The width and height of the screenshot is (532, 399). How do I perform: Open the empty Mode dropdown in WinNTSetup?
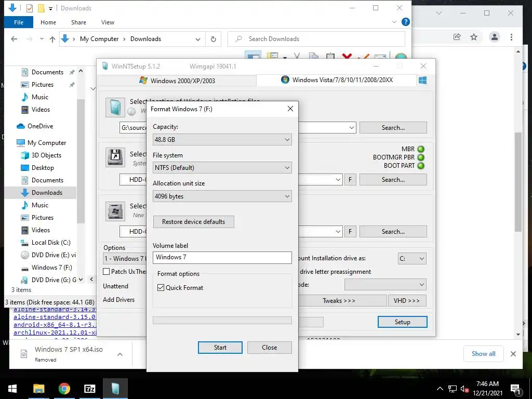pyautogui.click(x=385, y=284)
